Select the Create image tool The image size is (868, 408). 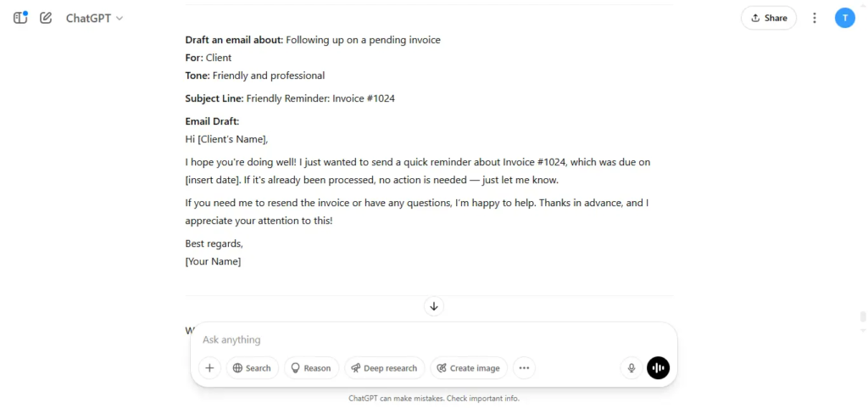[468, 367]
